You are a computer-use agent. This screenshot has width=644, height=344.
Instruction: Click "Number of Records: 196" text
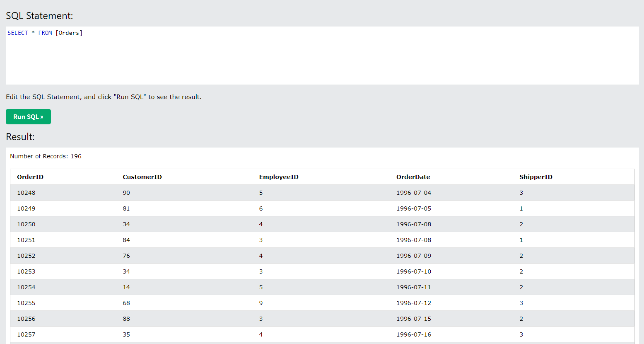tap(46, 156)
